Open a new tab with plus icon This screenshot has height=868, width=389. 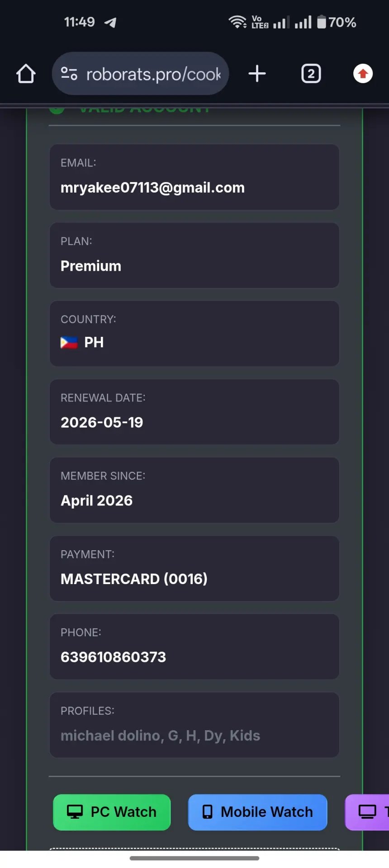[x=257, y=74]
